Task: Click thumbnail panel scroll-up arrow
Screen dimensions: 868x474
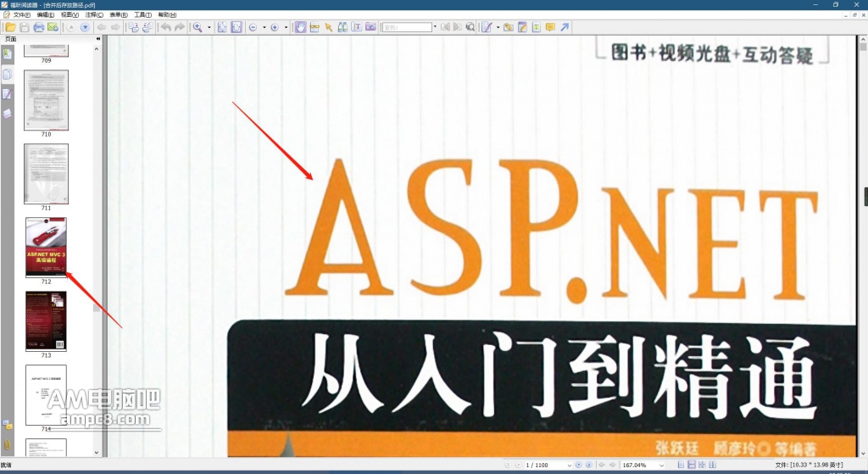Action: pyautogui.click(x=97, y=48)
